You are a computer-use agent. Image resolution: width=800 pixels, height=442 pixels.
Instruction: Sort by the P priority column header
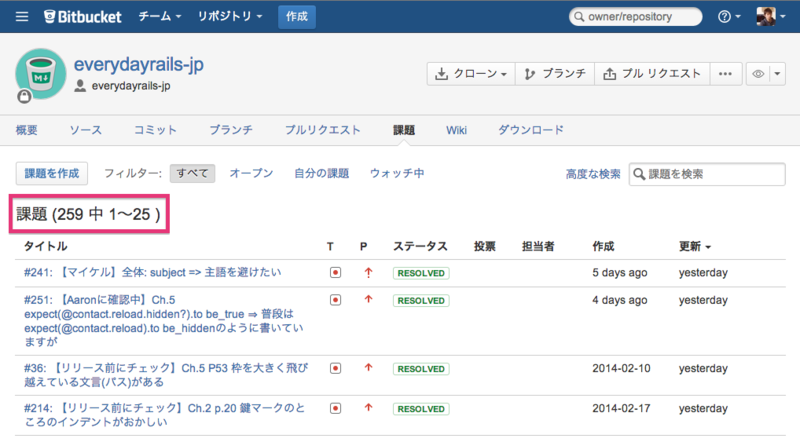click(x=363, y=247)
